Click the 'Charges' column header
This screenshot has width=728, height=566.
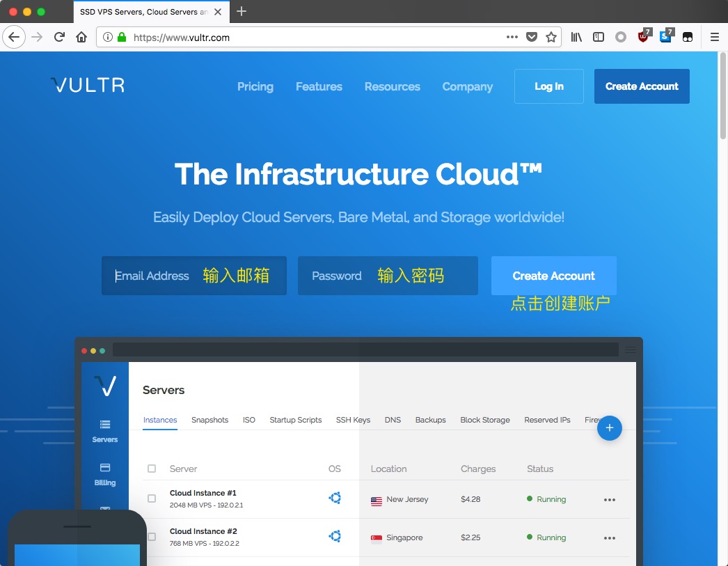point(477,469)
